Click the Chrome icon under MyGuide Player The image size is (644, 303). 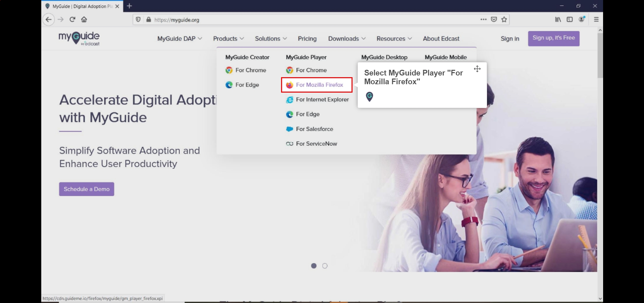coord(289,70)
